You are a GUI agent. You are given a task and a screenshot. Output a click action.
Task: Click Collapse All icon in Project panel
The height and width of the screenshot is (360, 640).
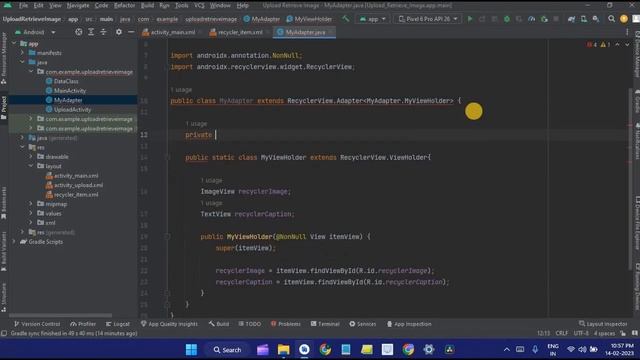click(x=103, y=32)
